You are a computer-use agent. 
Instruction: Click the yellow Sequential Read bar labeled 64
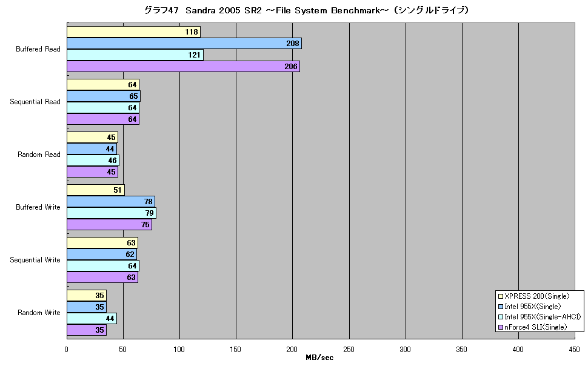[103, 85]
